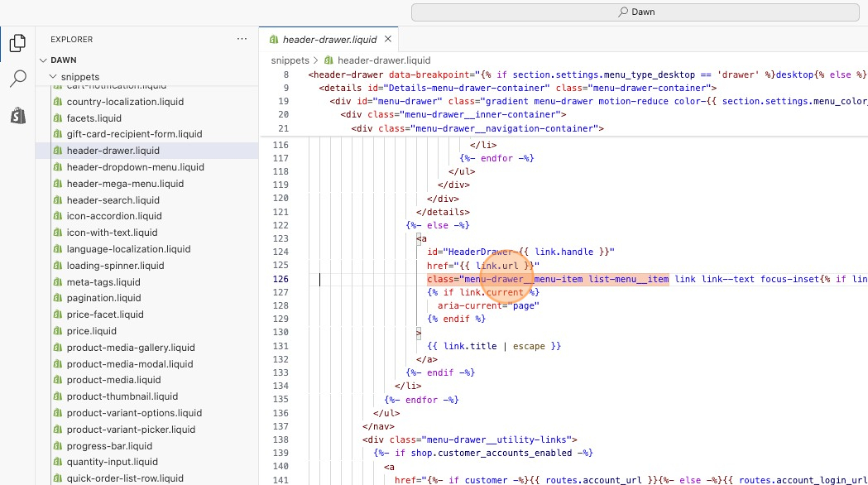This screenshot has height=485, width=868.
Task: Open price.liquid file from explorer
Action: [x=90, y=331]
